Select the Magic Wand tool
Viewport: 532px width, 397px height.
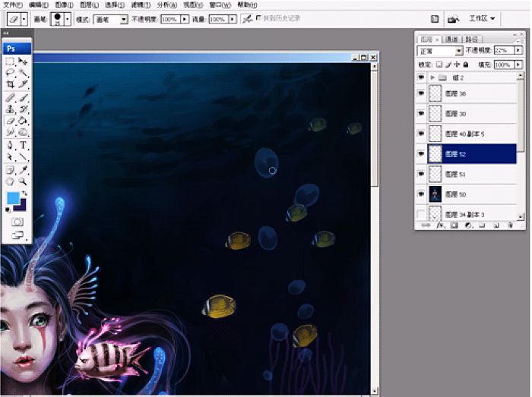point(23,72)
